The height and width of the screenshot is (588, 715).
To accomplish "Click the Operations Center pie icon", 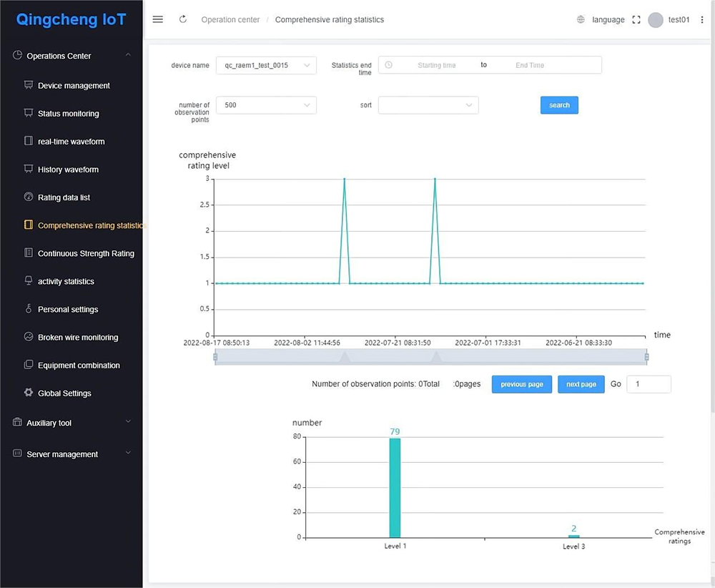I will click(17, 55).
